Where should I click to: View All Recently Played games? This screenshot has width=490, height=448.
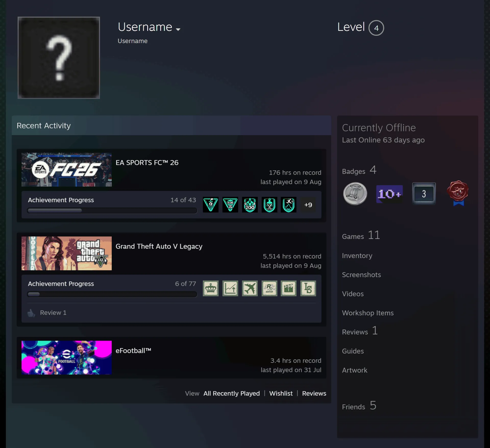tap(231, 393)
